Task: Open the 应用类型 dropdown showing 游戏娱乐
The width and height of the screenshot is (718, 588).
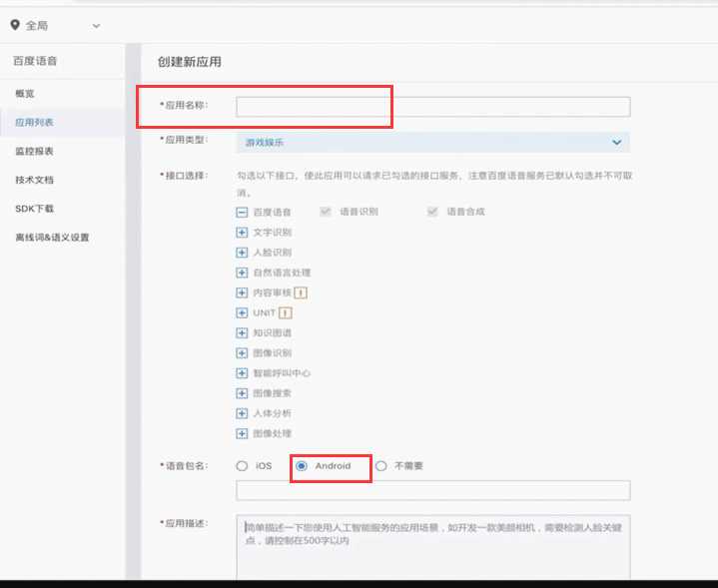Action: tap(433, 143)
